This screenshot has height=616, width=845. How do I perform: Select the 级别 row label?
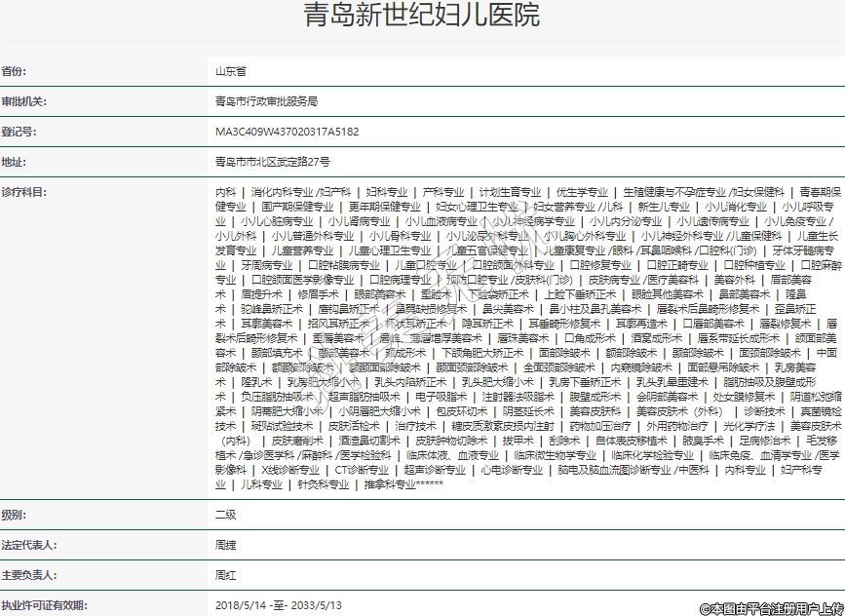tap(15, 515)
